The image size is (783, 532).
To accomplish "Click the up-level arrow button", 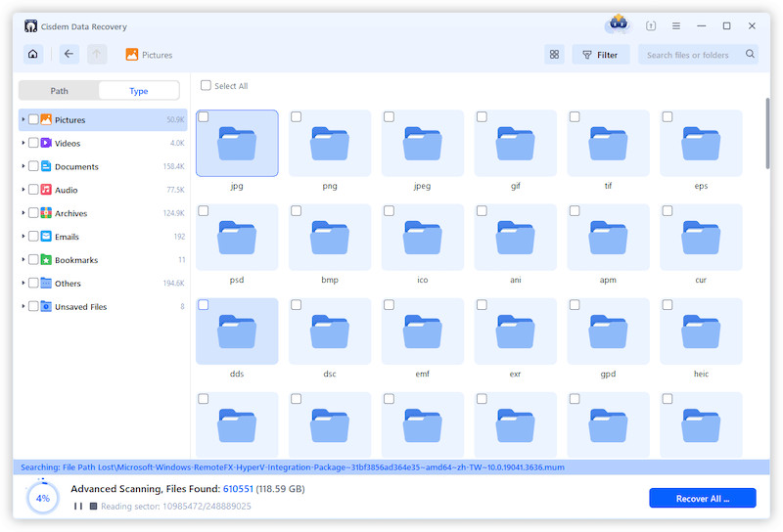I will coord(97,54).
